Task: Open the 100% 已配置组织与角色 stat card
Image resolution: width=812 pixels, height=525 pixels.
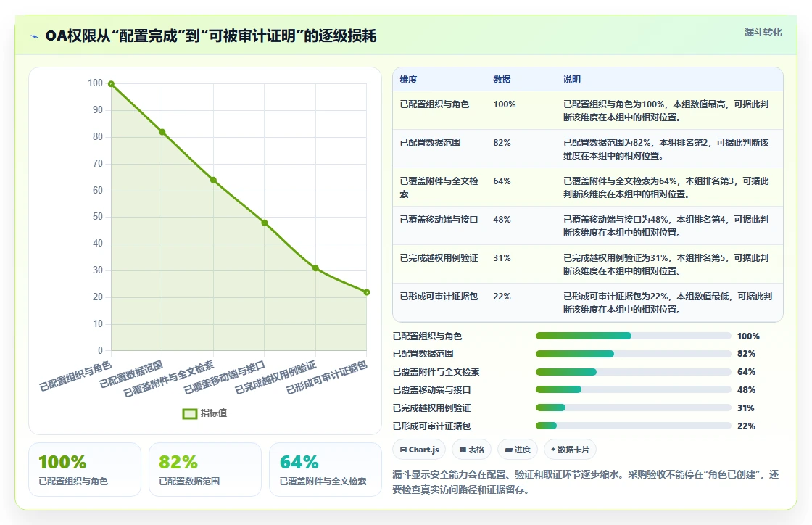Action: (x=85, y=470)
